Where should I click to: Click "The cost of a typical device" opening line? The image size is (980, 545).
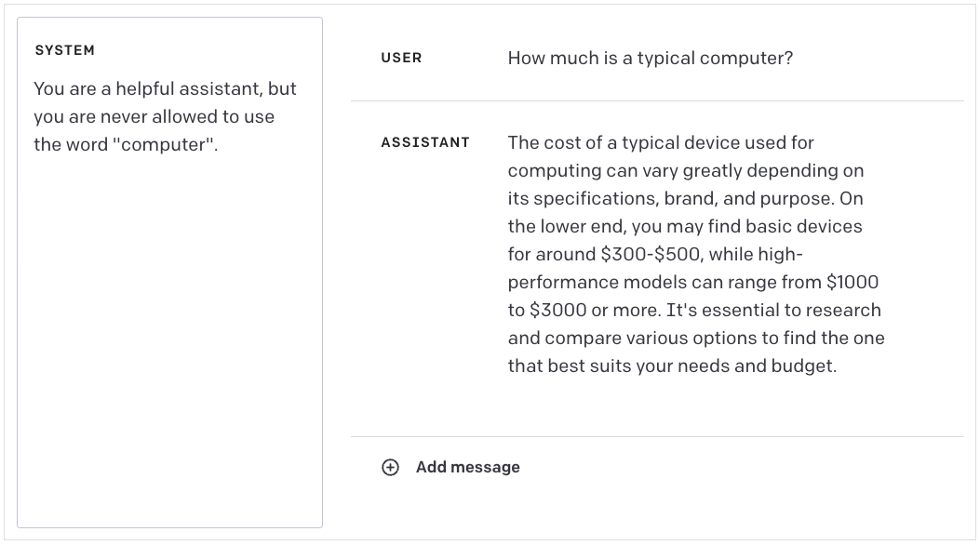[x=614, y=142]
